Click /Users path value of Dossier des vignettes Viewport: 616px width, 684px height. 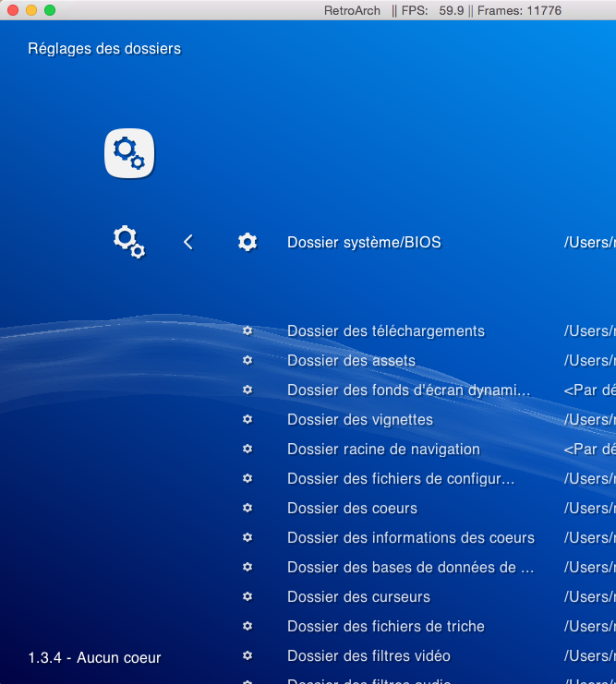click(x=590, y=420)
